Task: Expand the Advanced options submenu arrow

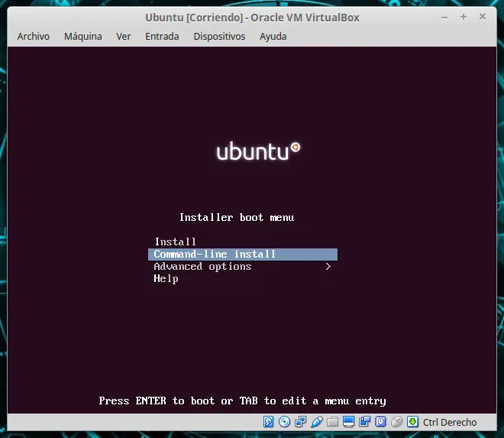Action: pyautogui.click(x=328, y=267)
